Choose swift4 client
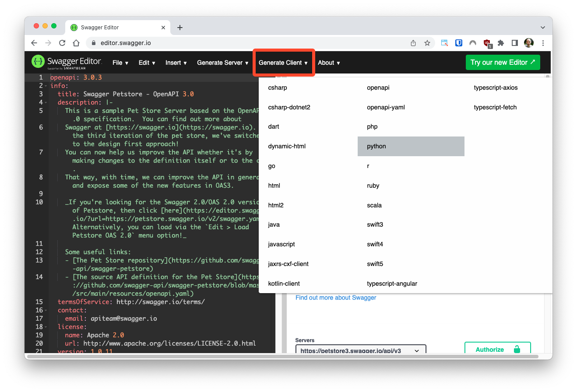The height and width of the screenshot is (392, 577). pos(411,244)
